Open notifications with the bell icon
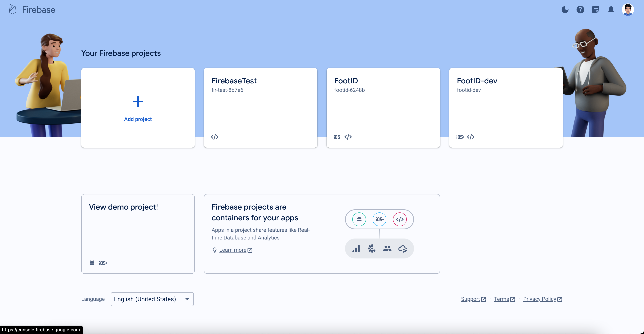The image size is (644, 334). (x=611, y=10)
